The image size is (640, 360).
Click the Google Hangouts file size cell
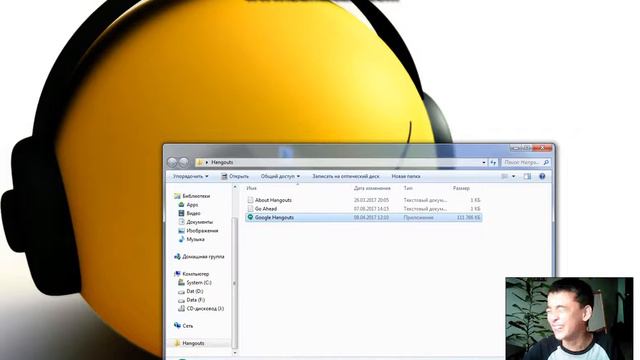pyautogui.click(x=468, y=218)
